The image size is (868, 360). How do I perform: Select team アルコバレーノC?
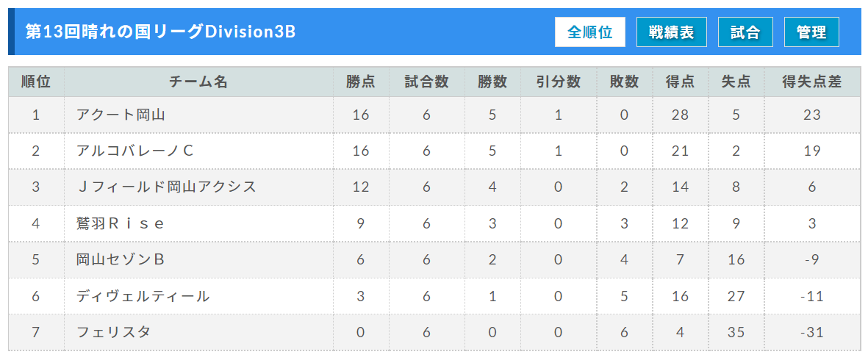coord(134,151)
